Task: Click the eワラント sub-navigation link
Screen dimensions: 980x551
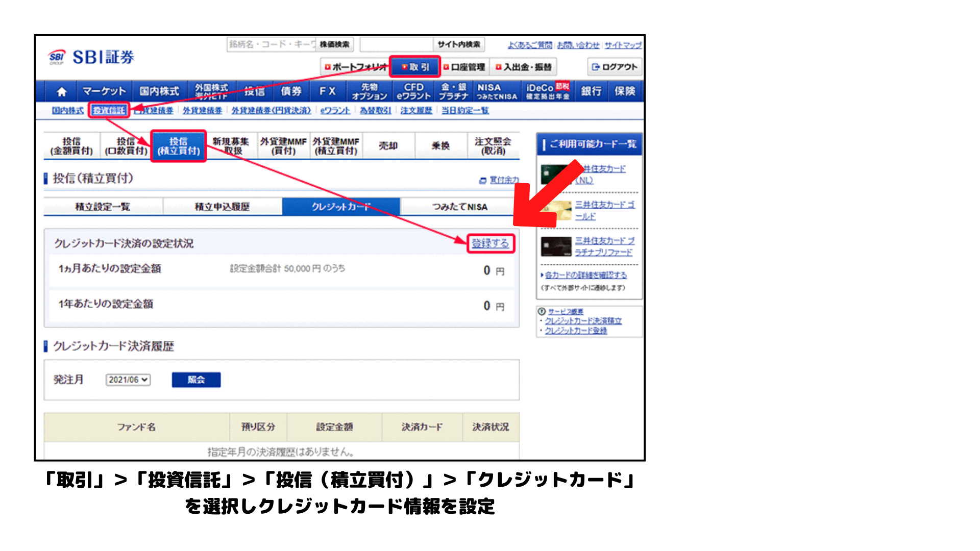Action: [335, 111]
